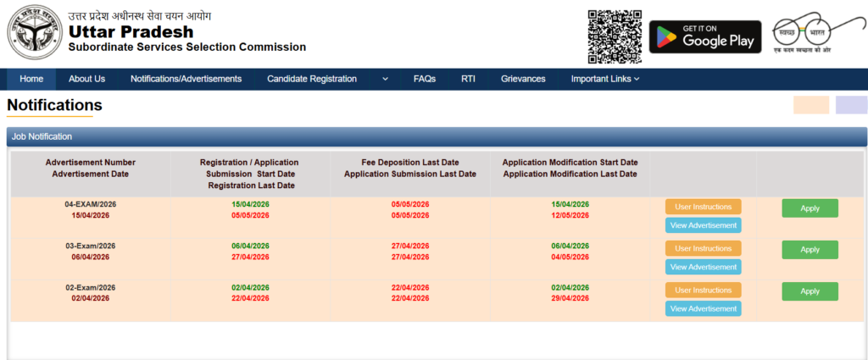Navigate to the RTI page
868x360 pixels.
click(468, 79)
